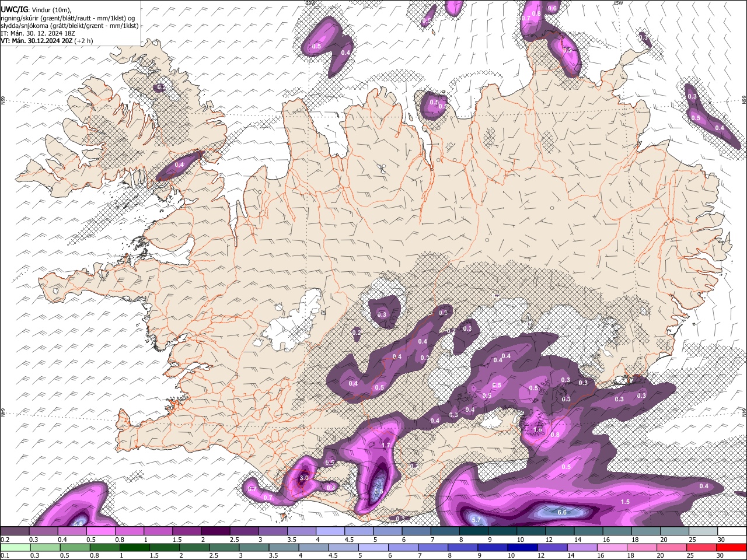Click the '3.0' precipitation value on the map
747x560 pixels.
304,478
